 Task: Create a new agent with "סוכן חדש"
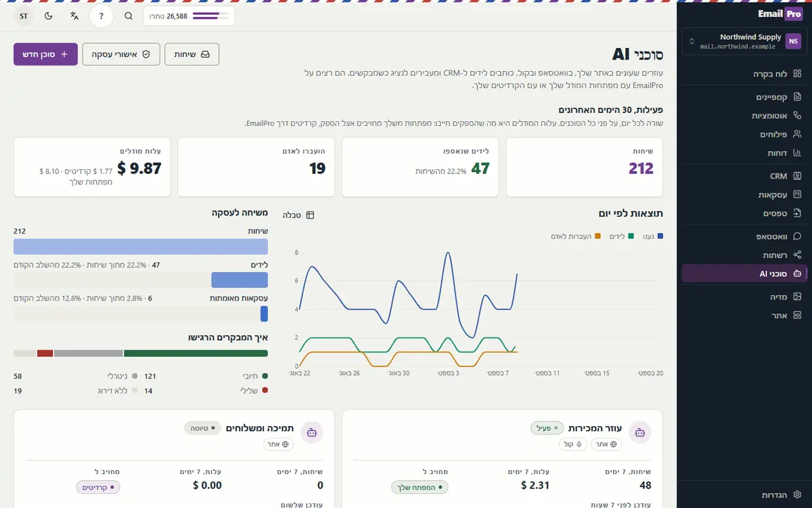coord(46,54)
